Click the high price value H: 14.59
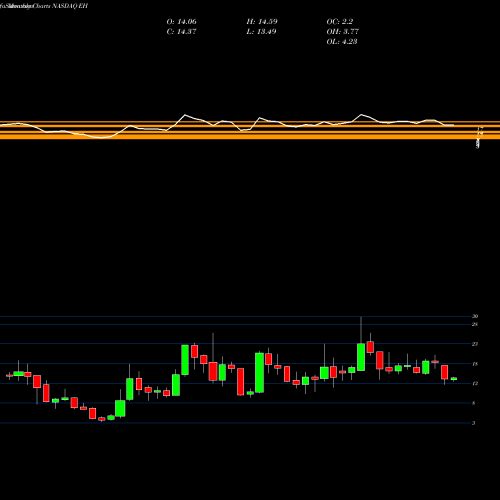This screenshot has height=500, width=500. 262,22
